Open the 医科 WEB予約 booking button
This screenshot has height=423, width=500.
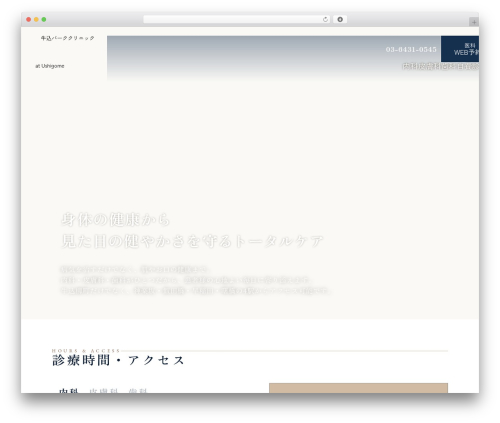(x=460, y=49)
